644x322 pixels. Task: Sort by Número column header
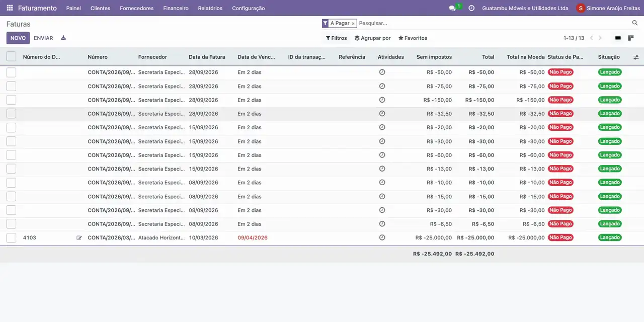click(98, 57)
